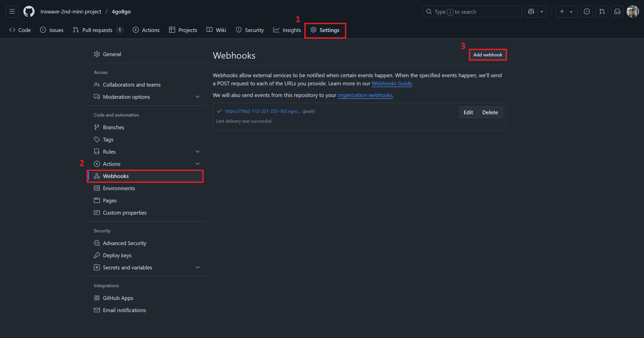Open the Webhooks Guide link
644x338 pixels.
tap(392, 83)
